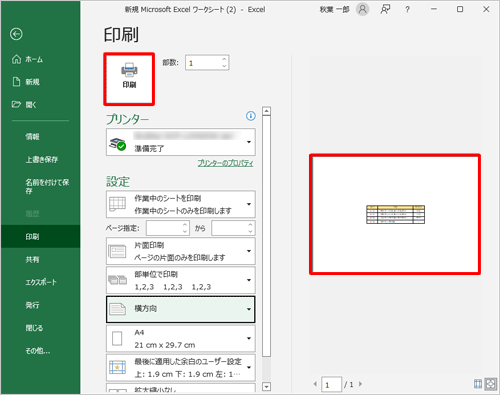Open the 拡大縮小なし scaling dropdown

tap(181, 388)
